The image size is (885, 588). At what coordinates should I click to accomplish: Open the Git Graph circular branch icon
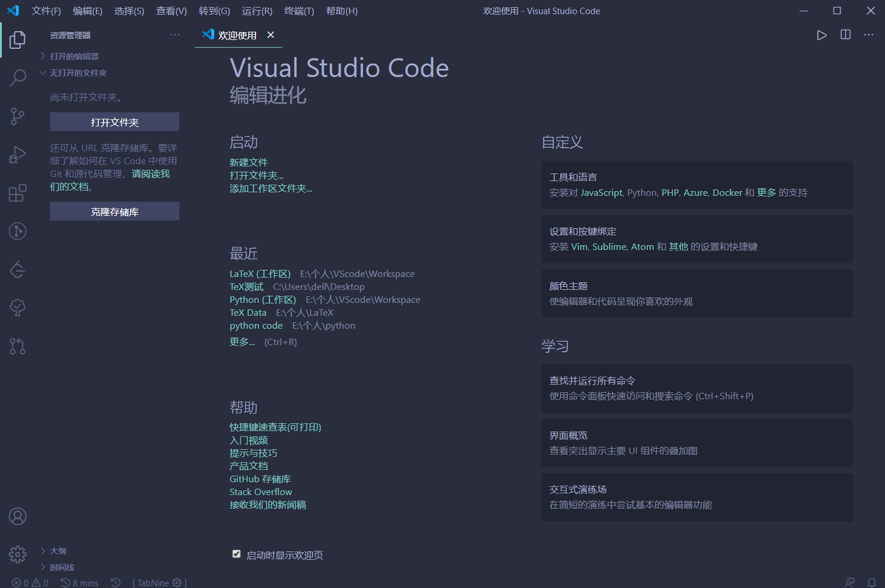click(18, 231)
